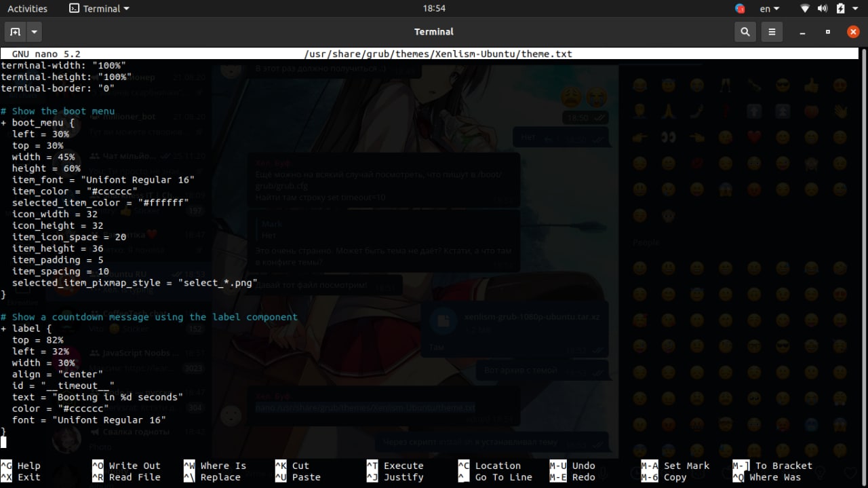Click the 'top = 82%' line
Viewport: 868px width, 488px height.
point(37,340)
